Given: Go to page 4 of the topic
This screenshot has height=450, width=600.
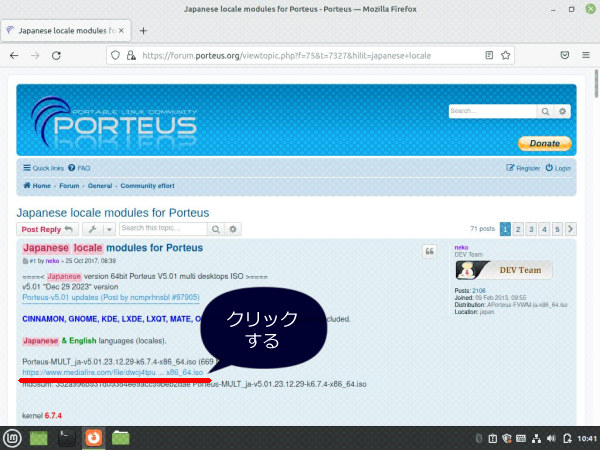Looking at the screenshot, I should [544, 229].
